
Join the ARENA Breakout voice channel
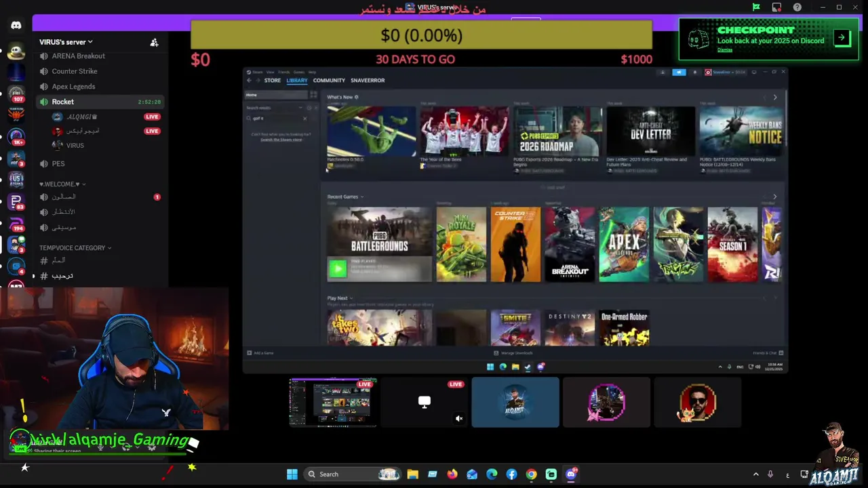pos(100,56)
